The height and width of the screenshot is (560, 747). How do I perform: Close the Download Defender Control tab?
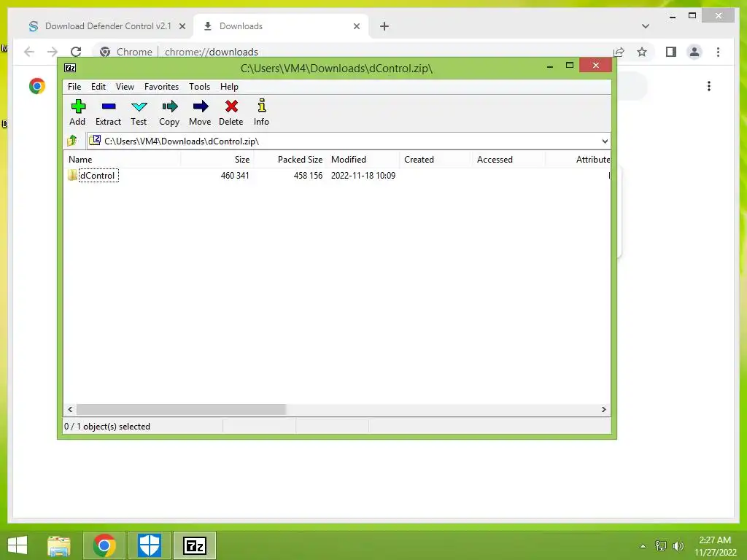click(x=182, y=26)
